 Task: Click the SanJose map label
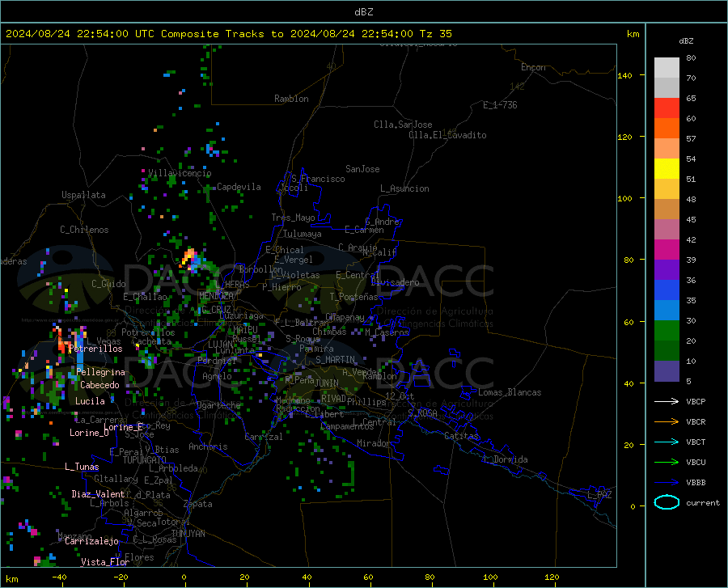[x=362, y=169]
